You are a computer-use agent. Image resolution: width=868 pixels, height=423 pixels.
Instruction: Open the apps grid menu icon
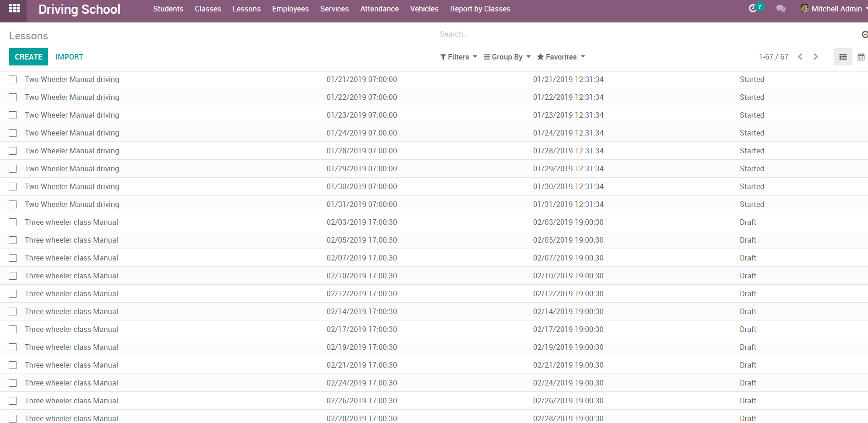click(14, 9)
